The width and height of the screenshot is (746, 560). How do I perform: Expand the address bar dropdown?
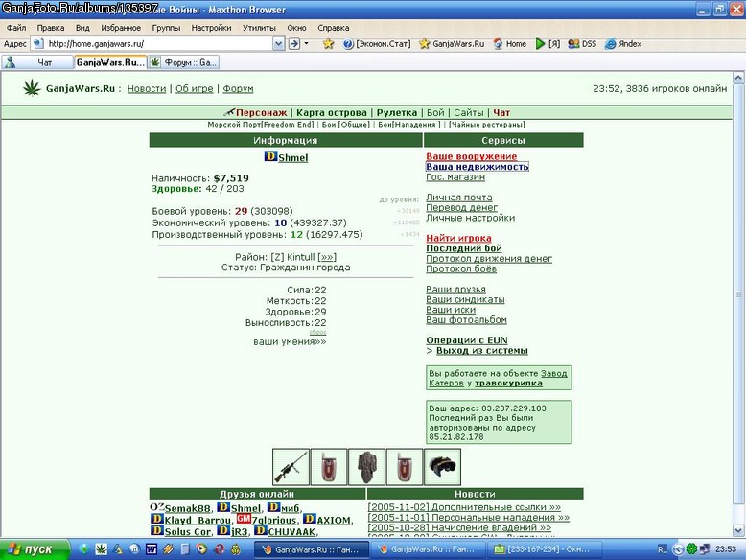278,44
